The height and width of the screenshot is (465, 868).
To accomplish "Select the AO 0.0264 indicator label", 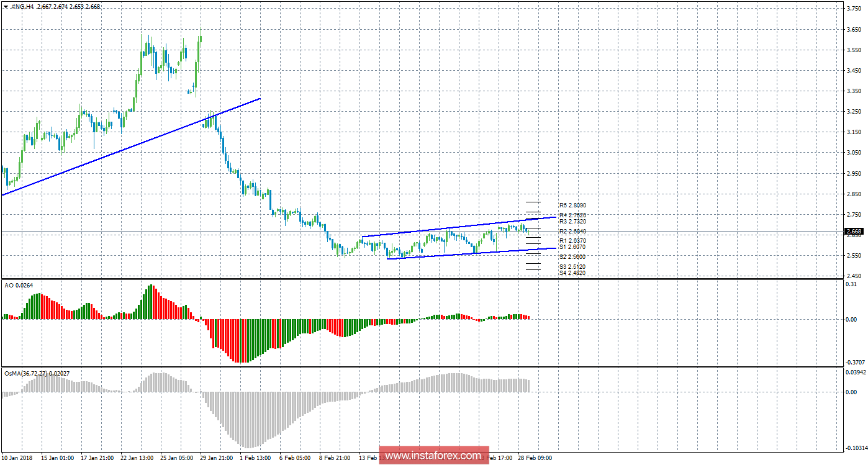I will [x=19, y=286].
